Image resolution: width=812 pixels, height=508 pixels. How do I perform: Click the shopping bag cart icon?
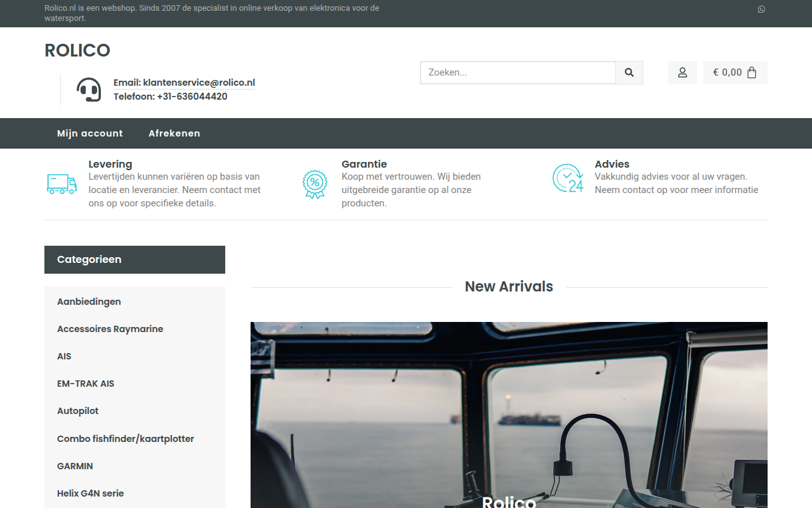pyautogui.click(x=752, y=72)
